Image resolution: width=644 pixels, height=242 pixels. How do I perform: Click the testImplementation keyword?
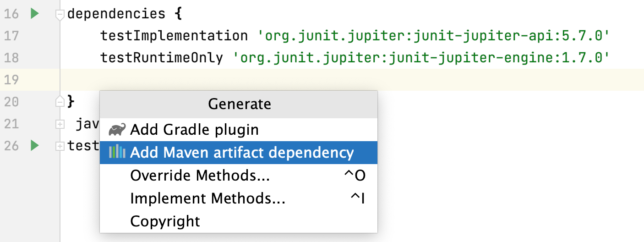174,36
